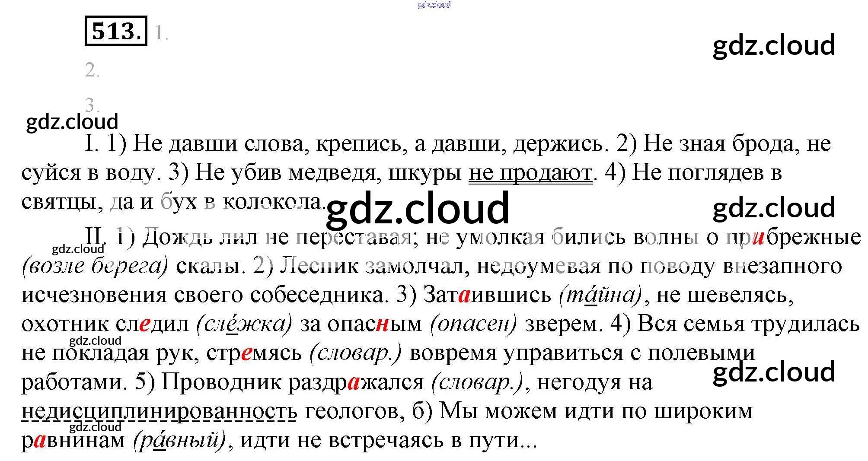This screenshot has width=868, height=461.
Task: Click the red letter "а" in "Затаившись"
Action: click(464, 295)
